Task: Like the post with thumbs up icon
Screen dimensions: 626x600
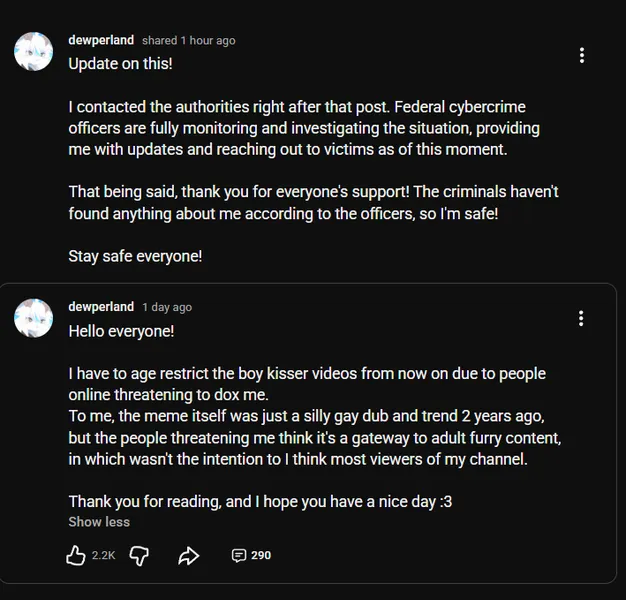Action: click(76, 555)
